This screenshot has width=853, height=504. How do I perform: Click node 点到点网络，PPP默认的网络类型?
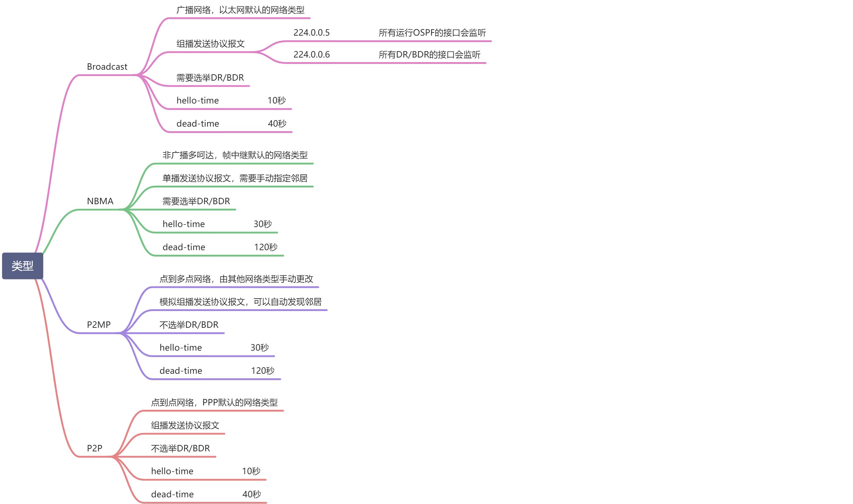214,402
